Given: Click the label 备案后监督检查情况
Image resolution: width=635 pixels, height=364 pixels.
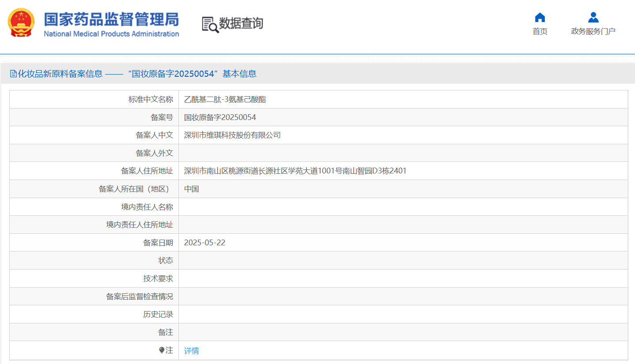Looking at the screenshot, I should coord(140,296).
